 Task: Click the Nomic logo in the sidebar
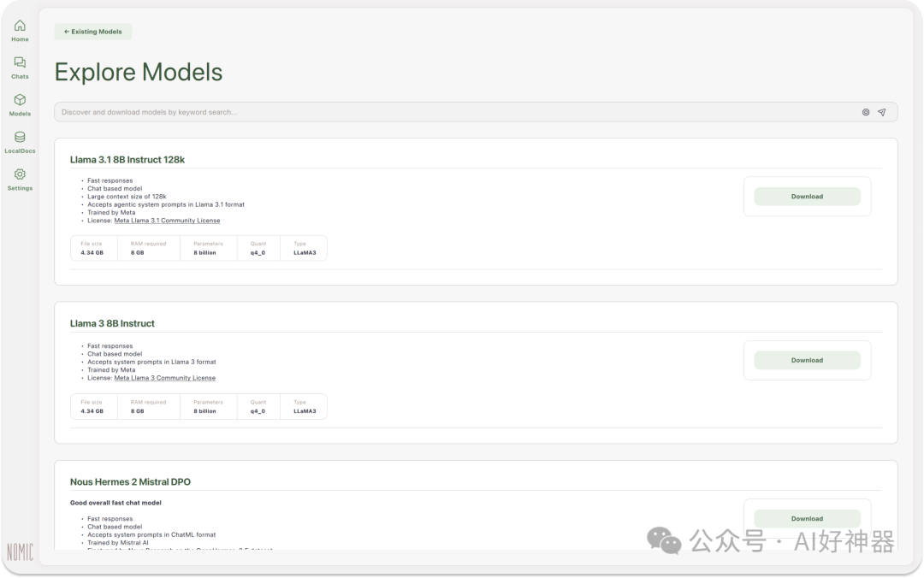20,551
